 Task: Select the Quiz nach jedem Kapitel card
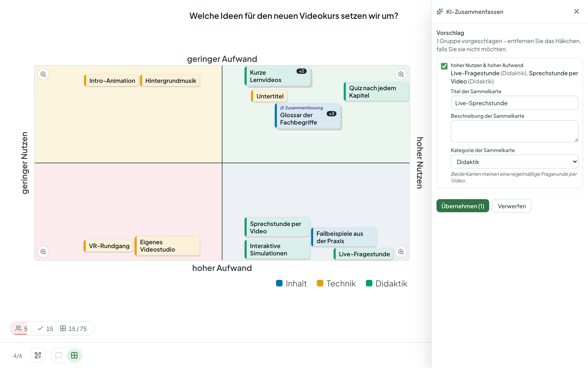[x=376, y=92]
